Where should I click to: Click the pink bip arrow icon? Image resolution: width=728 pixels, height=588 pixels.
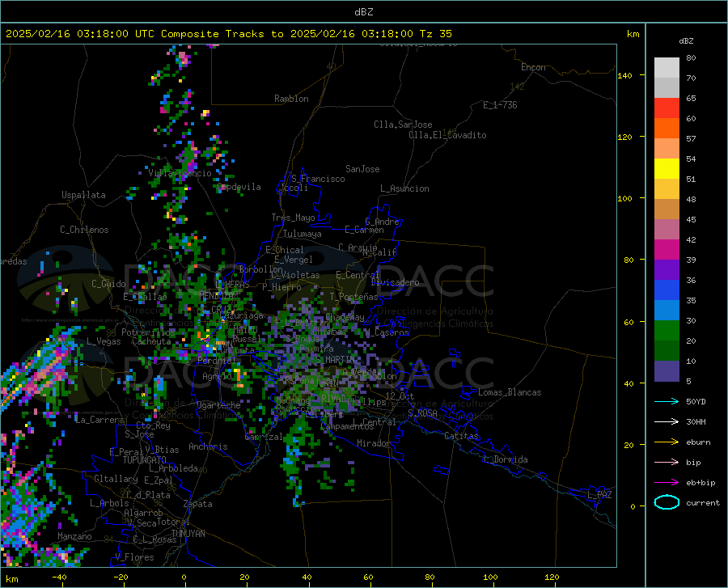click(667, 462)
